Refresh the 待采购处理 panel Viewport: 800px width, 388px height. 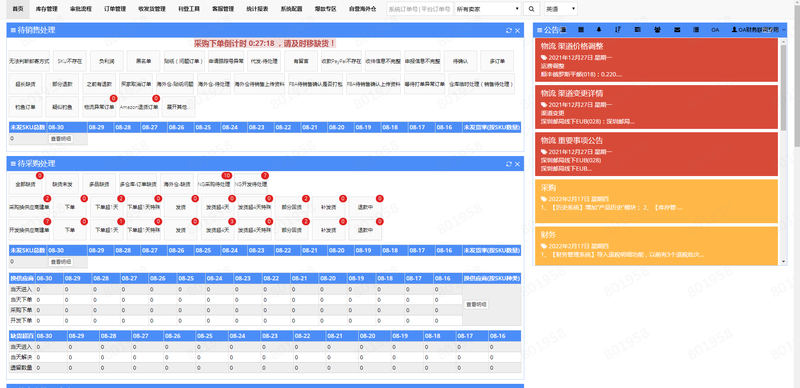[x=509, y=164]
